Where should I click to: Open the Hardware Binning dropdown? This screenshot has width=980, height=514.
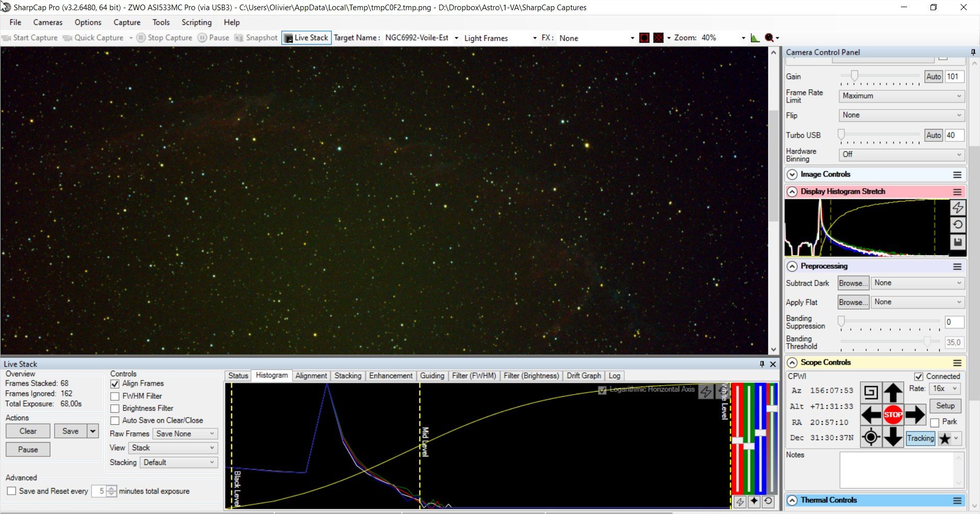pyautogui.click(x=901, y=155)
